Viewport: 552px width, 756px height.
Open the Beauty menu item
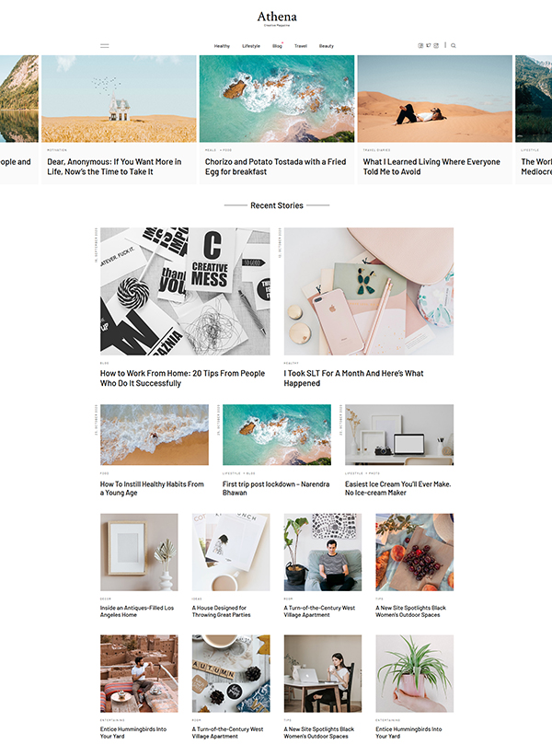tap(326, 46)
